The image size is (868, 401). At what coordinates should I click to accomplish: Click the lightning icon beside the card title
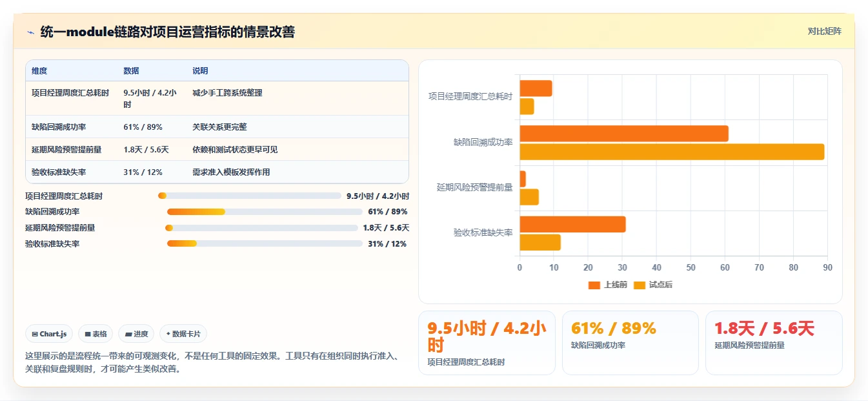click(x=30, y=32)
